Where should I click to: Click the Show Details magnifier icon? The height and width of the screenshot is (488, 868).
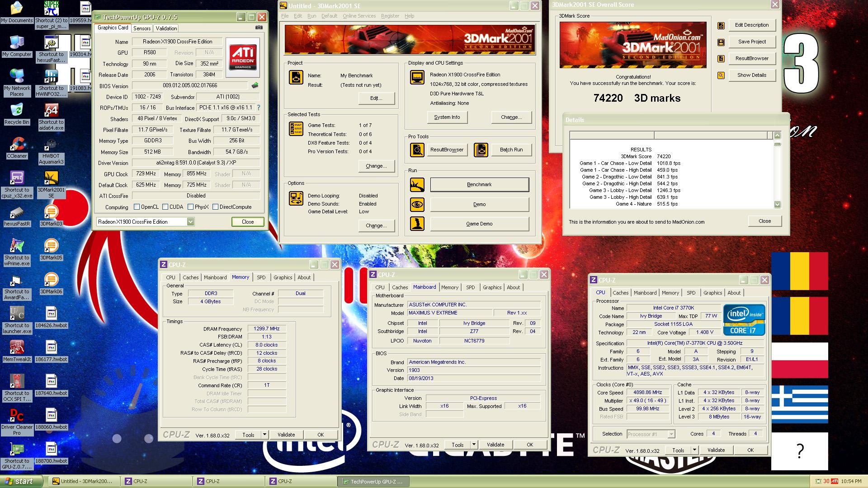click(721, 75)
